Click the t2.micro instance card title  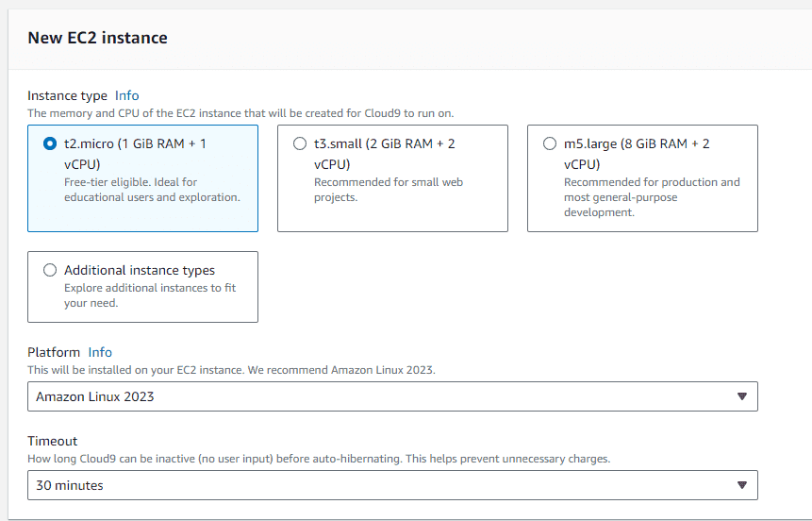[x=135, y=154]
